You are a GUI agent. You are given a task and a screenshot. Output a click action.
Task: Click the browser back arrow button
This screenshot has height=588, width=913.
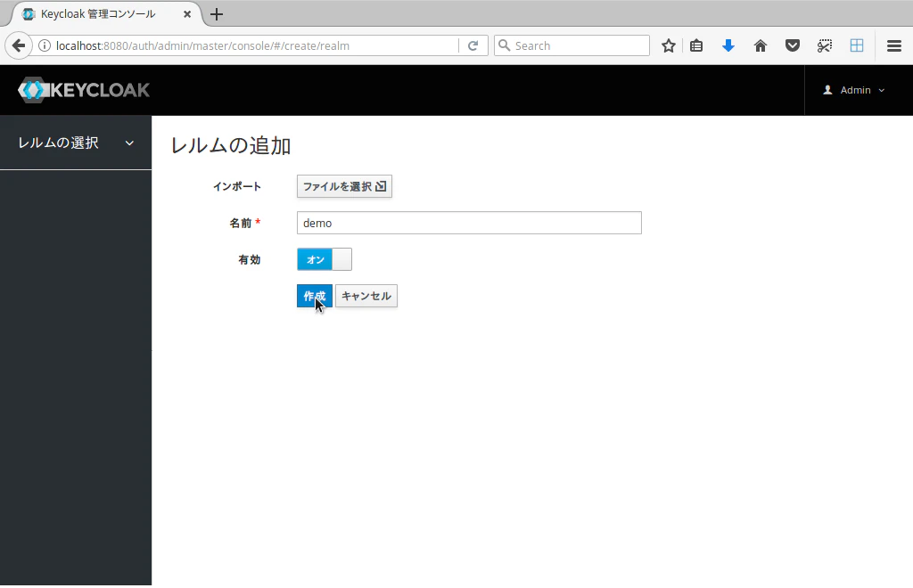(19, 45)
